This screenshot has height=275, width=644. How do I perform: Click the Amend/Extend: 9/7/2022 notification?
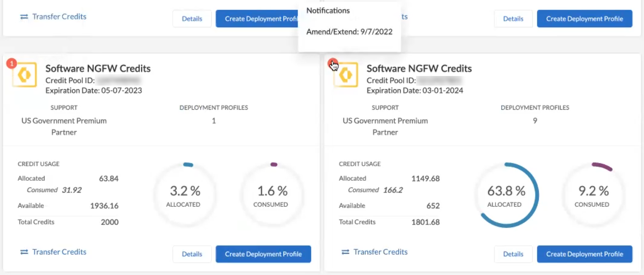[349, 32]
